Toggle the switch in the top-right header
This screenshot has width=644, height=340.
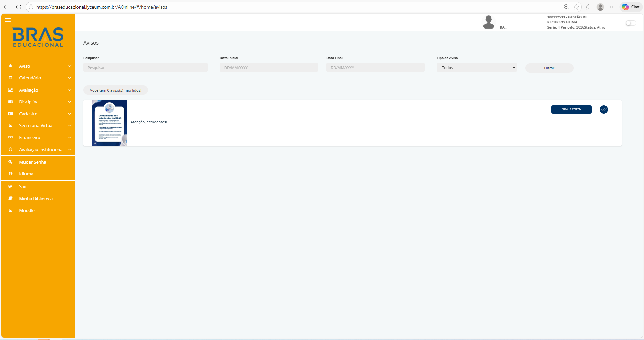[631, 23]
